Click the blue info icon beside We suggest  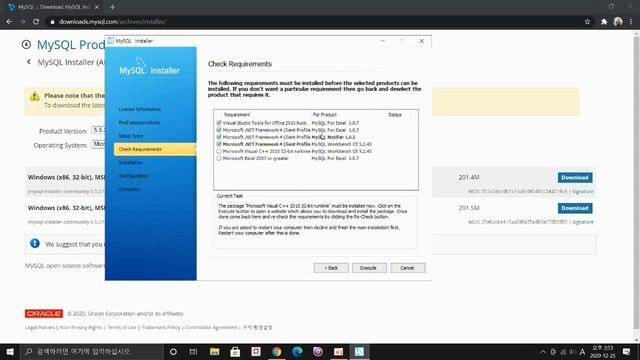[35, 243]
